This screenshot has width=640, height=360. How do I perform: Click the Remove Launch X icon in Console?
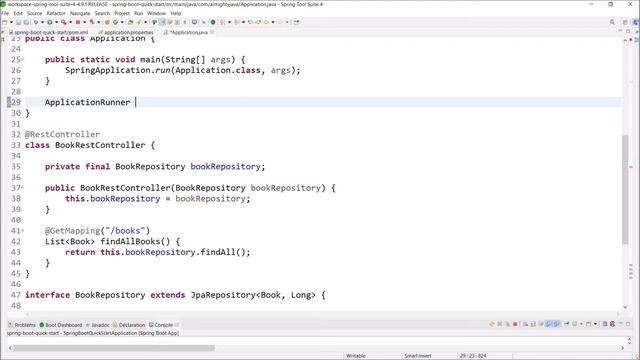(x=500, y=324)
